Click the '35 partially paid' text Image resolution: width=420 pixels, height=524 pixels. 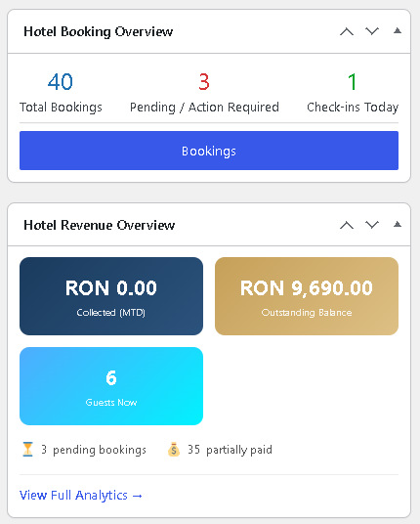click(230, 450)
